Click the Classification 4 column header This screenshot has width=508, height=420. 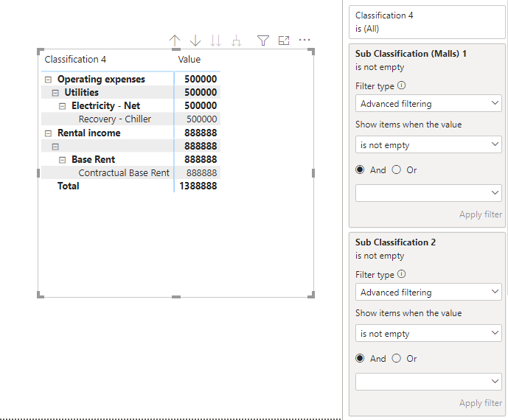point(75,60)
